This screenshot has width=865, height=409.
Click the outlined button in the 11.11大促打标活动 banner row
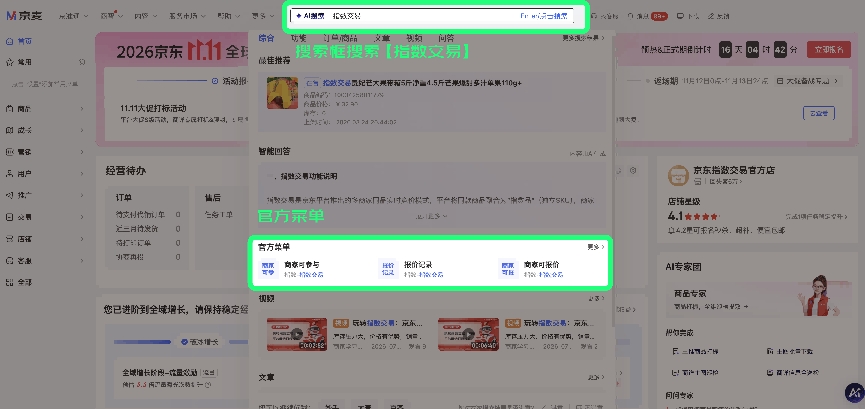point(819,113)
